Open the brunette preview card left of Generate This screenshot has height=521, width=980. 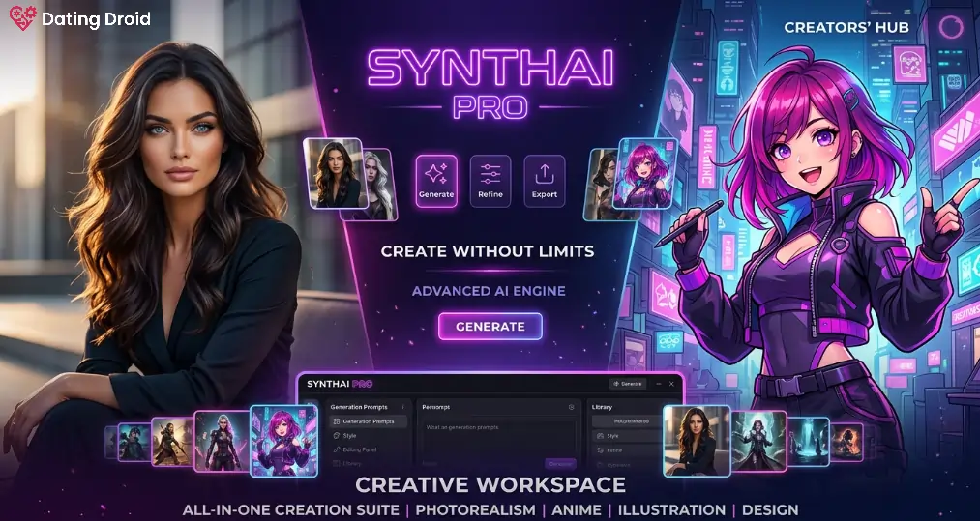pos(334,174)
